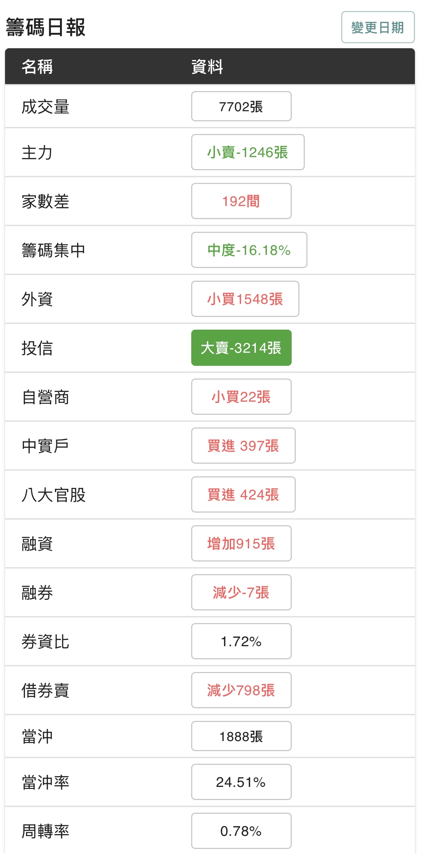This screenshot has height=868, width=430.
Task: Tap the 買進 424張 box
Action: (x=243, y=494)
